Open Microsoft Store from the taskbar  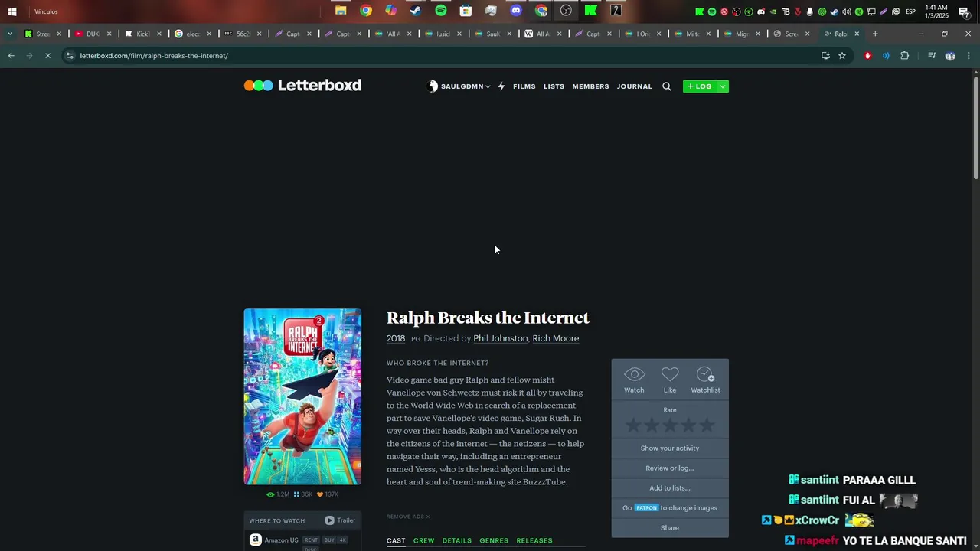click(465, 11)
